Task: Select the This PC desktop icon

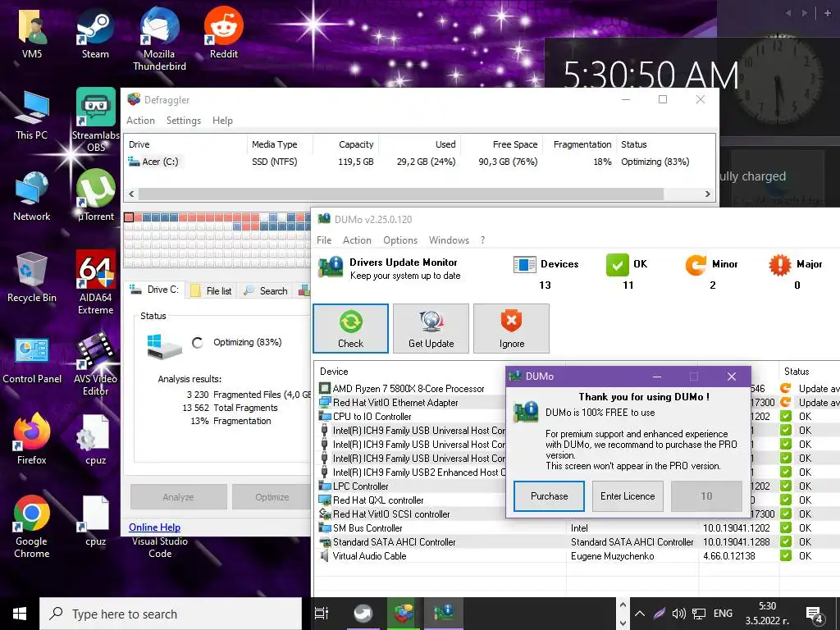Action: coord(32,115)
